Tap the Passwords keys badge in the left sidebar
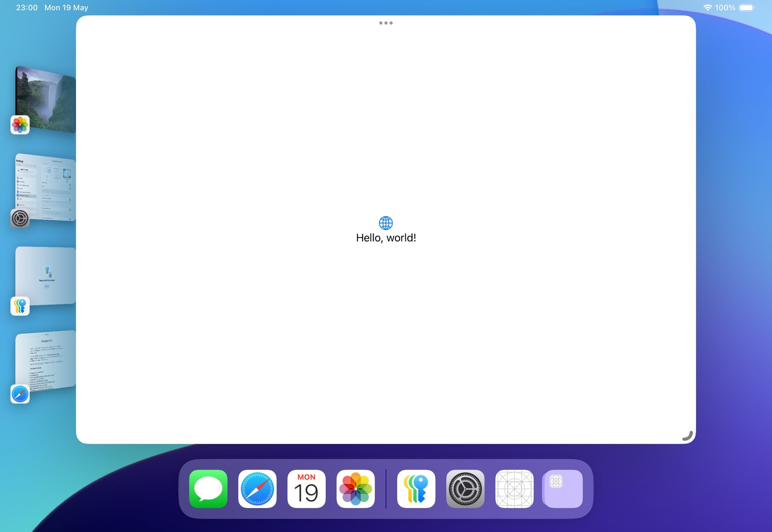Viewport: 772px width, 532px height. [20, 306]
